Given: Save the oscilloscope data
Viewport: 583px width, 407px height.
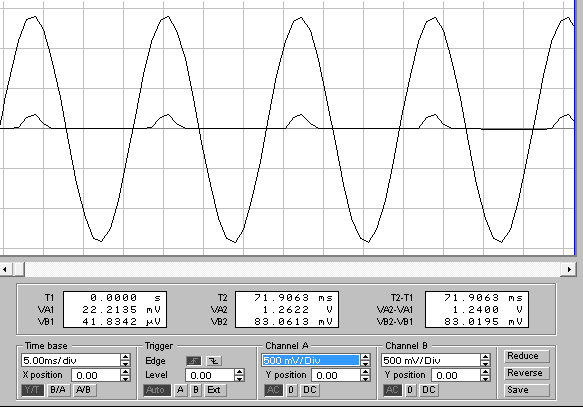Looking at the screenshot, I should 527,390.
